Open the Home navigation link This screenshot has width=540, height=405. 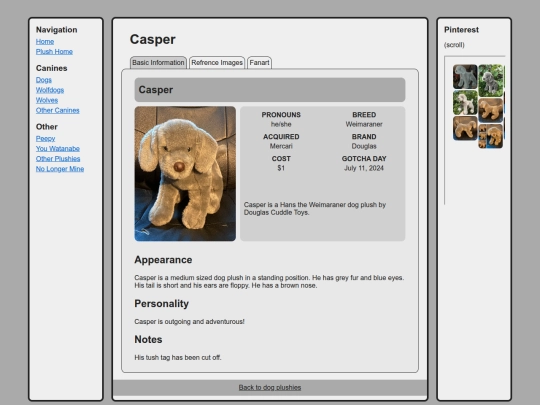pos(45,41)
